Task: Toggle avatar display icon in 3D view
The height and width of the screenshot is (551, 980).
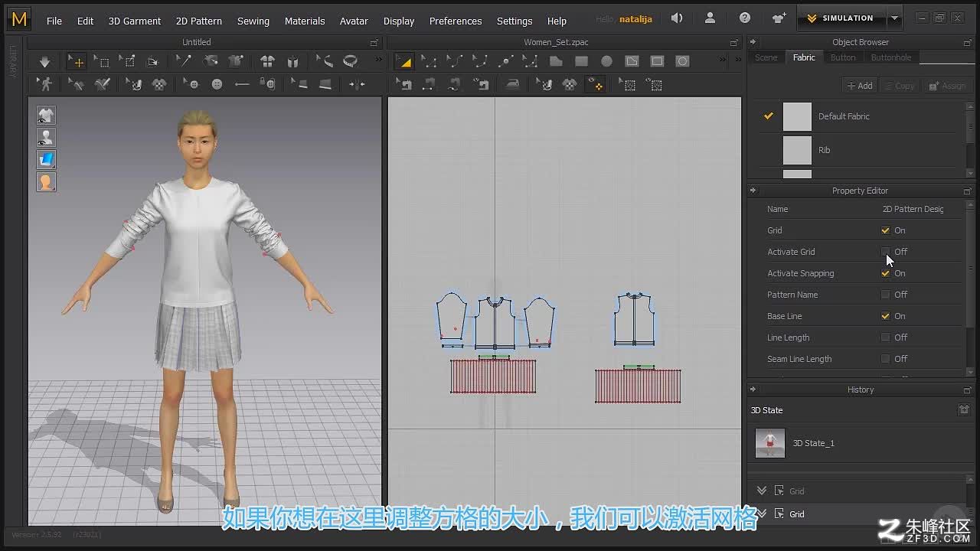Action: tap(46, 137)
